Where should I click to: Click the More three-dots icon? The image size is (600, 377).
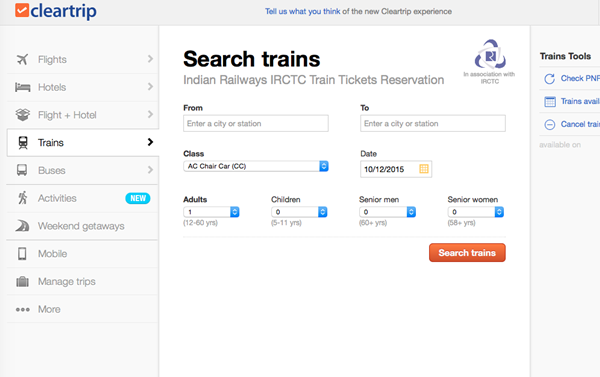pos(23,309)
